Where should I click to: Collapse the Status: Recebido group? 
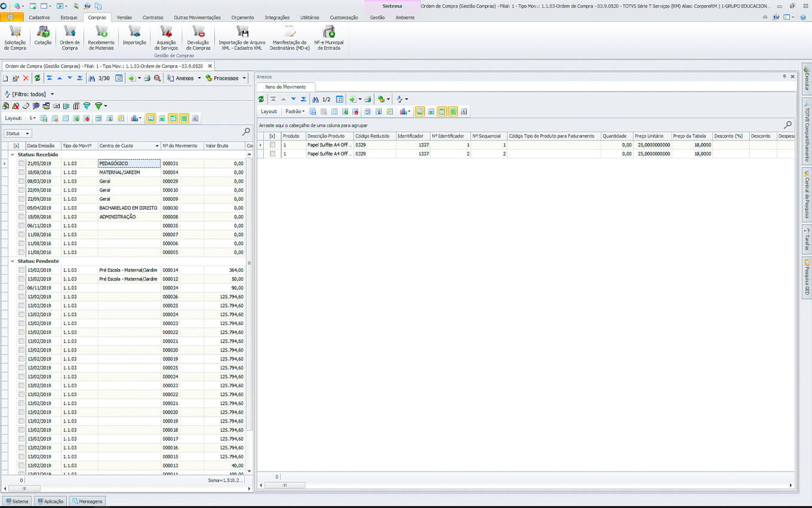pyautogui.click(x=13, y=154)
